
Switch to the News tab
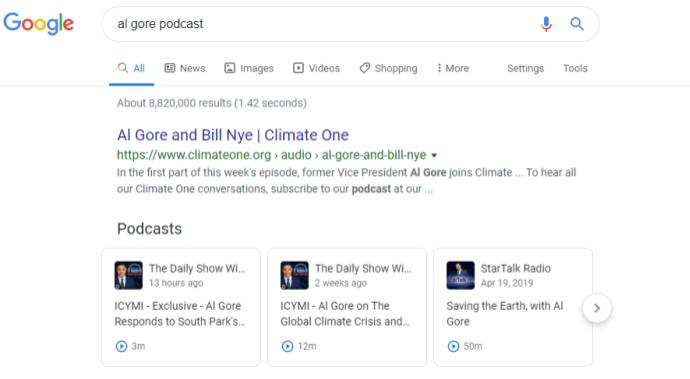185,68
